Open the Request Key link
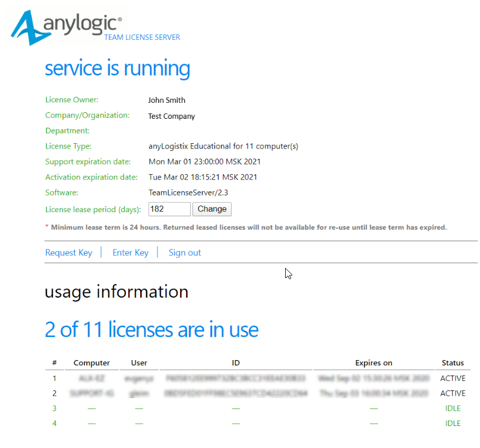Viewport: 480px width, 448px height. [x=68, y=253]
